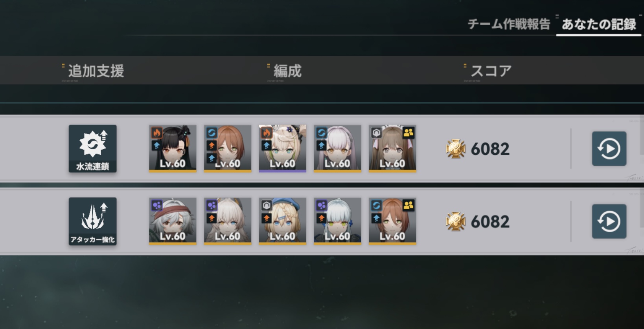Screen dimensions: 644x329
Task: Click the second row score medal icon
Action: pyautogui.click(x=456, y=221)
